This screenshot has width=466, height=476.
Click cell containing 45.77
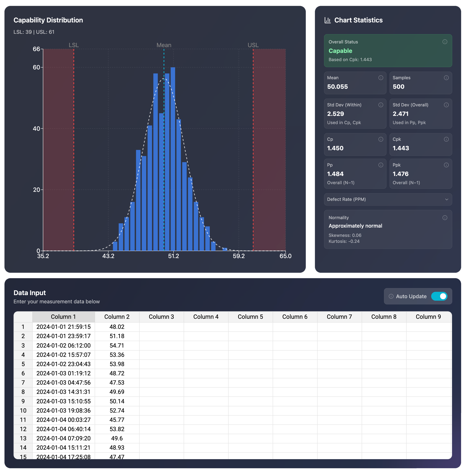click(117, 420)
